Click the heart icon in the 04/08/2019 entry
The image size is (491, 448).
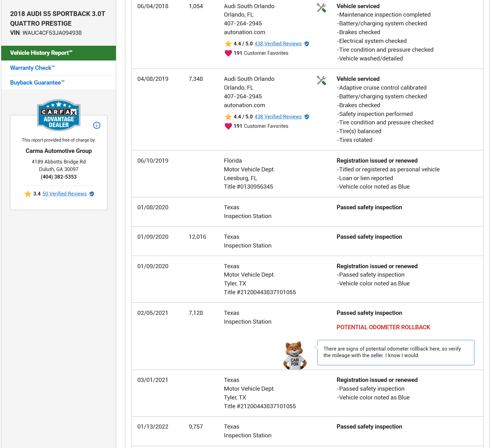coord(228,126)
